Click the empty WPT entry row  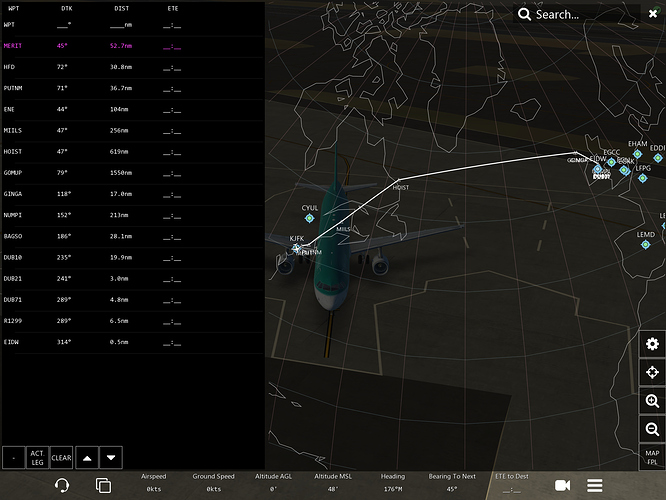[x=133, y=25]
